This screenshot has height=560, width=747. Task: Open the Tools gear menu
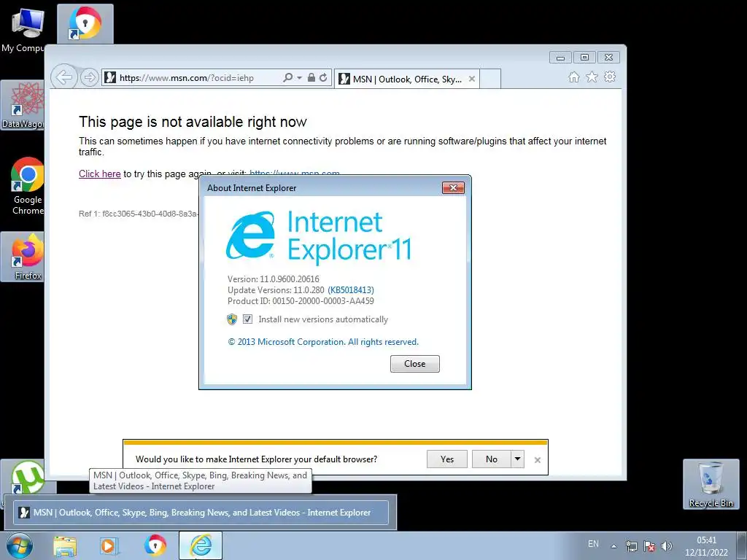point(610,77)
